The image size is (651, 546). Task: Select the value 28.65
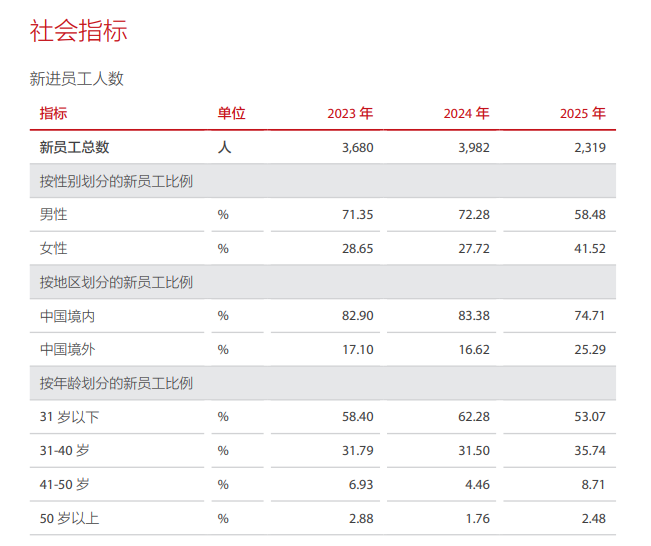(x=357, y=249)
